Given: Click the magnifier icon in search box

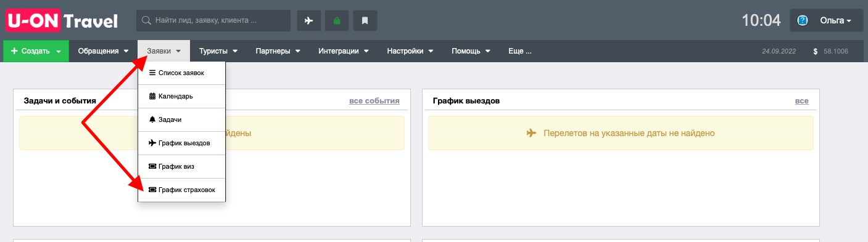Looking at the screenshot, I should (x=147, y=20).
